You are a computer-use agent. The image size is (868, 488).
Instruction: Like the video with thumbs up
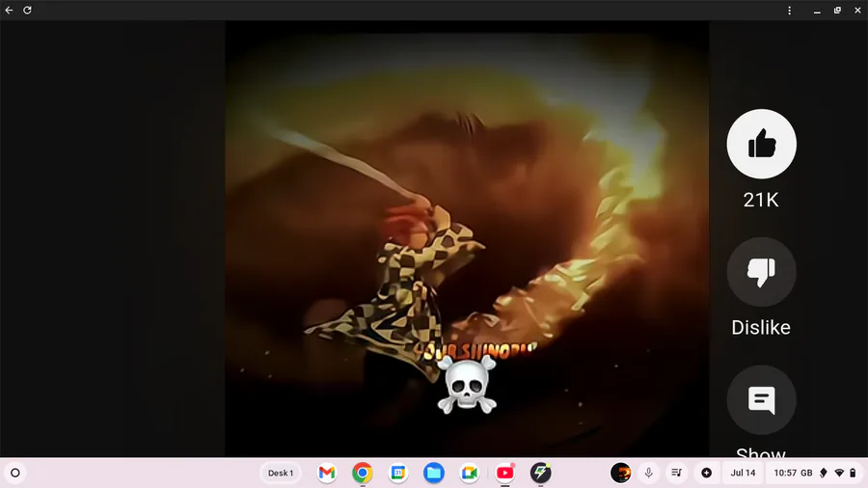[761, 144]
